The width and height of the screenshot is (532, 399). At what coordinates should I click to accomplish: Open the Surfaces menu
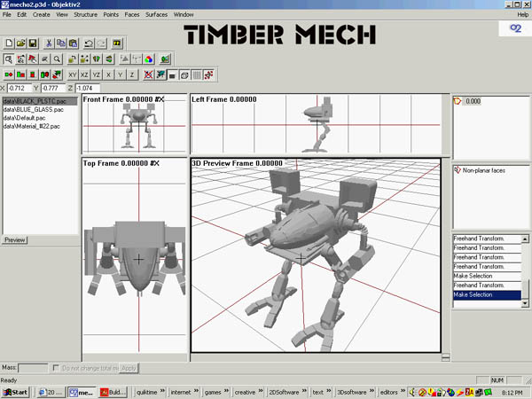(156, 14)
